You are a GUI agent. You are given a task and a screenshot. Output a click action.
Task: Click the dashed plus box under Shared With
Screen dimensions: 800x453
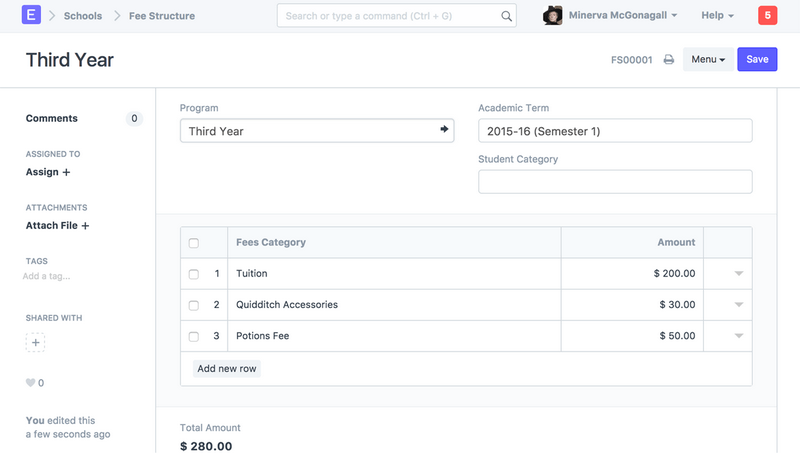click(x=36, y=343)
